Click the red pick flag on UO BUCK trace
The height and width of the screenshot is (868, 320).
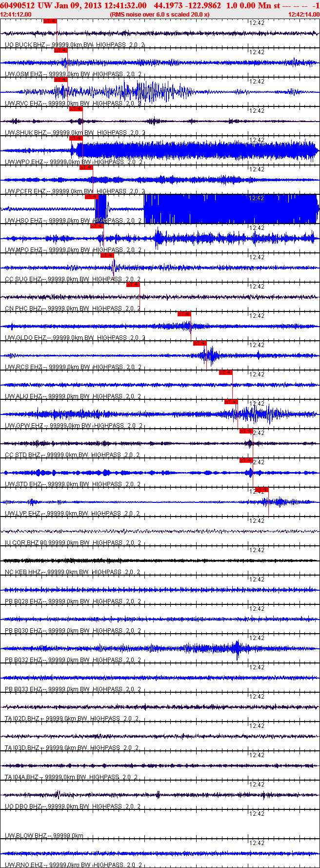point(50,21)
